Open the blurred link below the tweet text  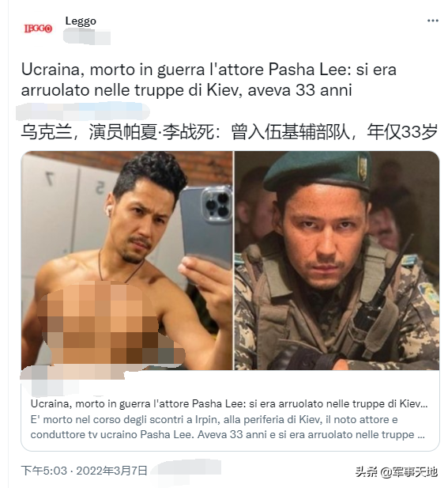point(83,111)
